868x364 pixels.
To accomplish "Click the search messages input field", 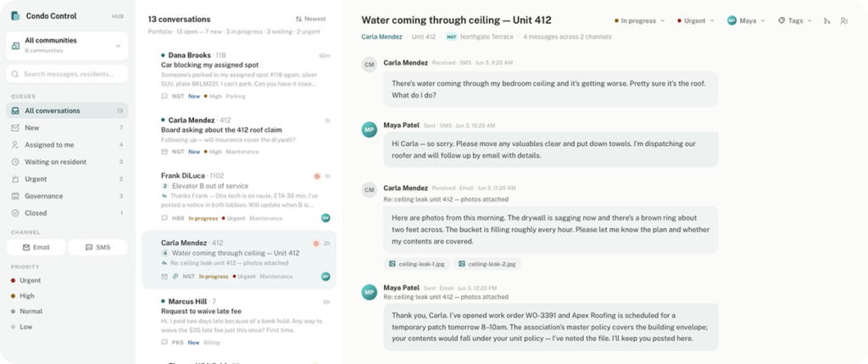I will (x=67, y=74).
